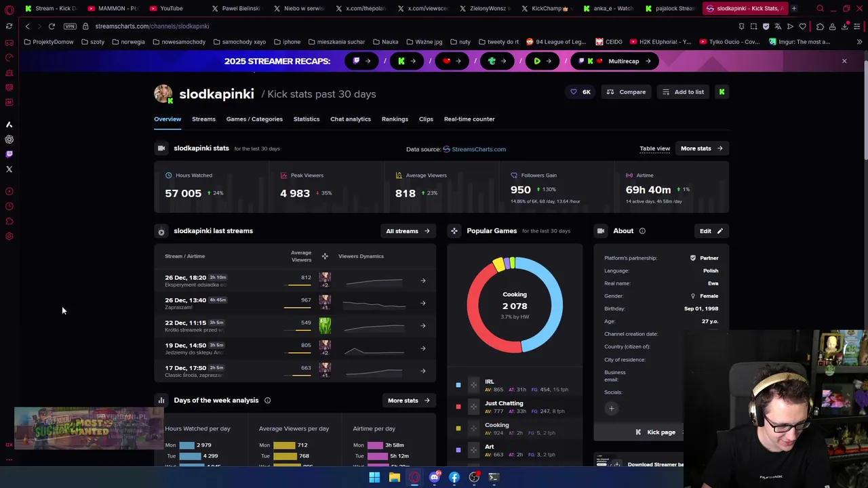Open the Clips tab
The height and width of the screenshot is (488, 868).
tap(426, 119)
